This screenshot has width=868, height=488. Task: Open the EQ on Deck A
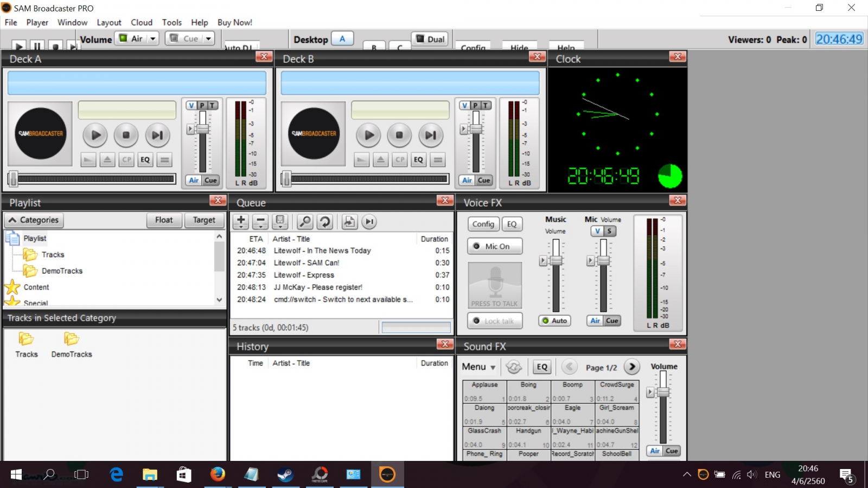click(x=145, y=160)
